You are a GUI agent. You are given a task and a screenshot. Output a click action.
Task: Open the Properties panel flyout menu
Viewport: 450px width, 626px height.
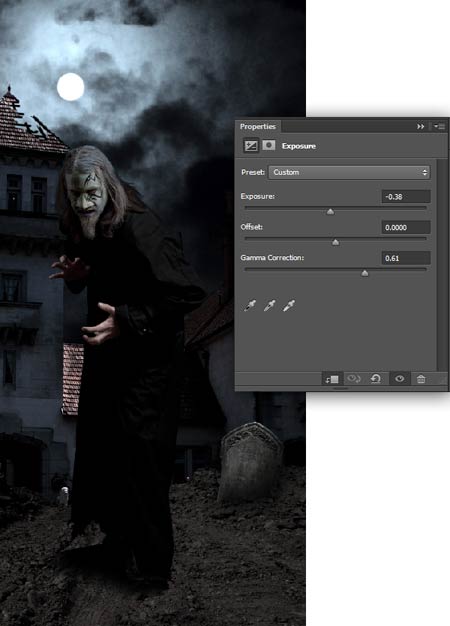439,127
